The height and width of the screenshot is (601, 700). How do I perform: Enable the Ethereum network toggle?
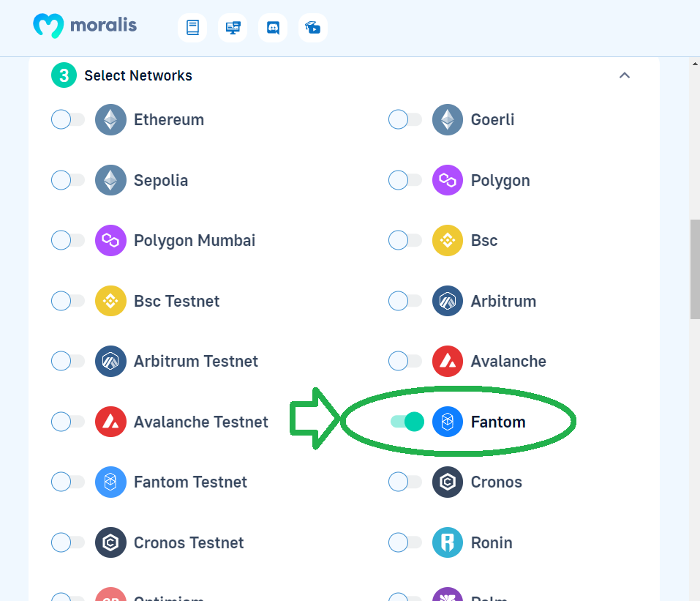point(68,119)
